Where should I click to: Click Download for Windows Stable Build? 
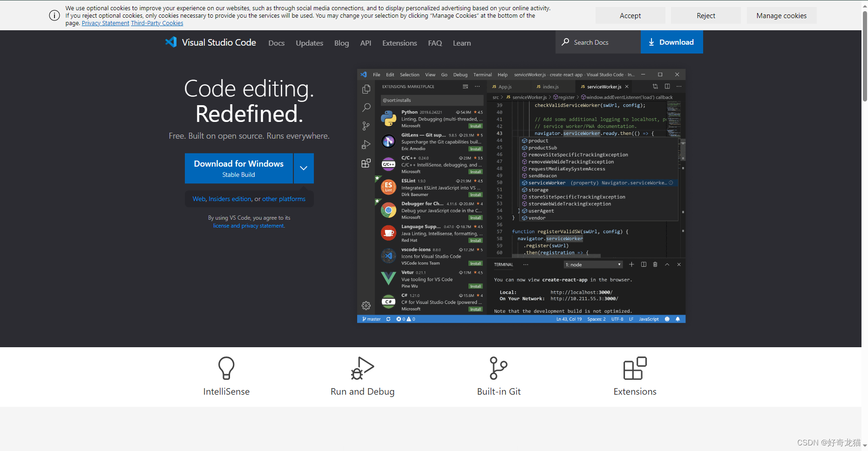[x=239, y=168]
